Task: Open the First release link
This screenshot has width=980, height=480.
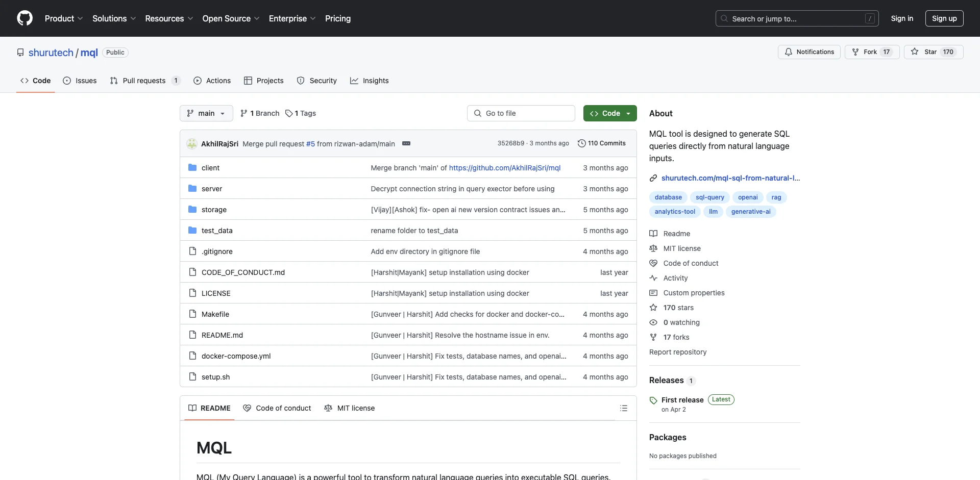Action: 682,400
